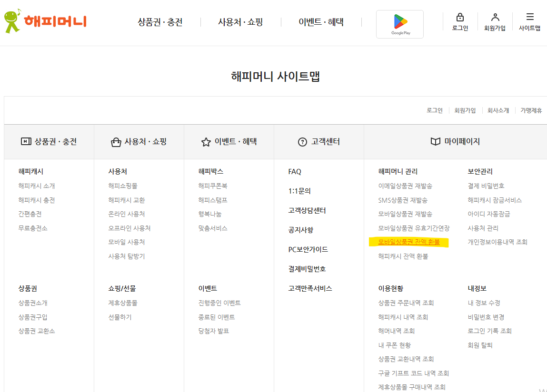Open 이벤트·혜택 in top navigation
Screen dimensions: 547x392
(321, 22)
